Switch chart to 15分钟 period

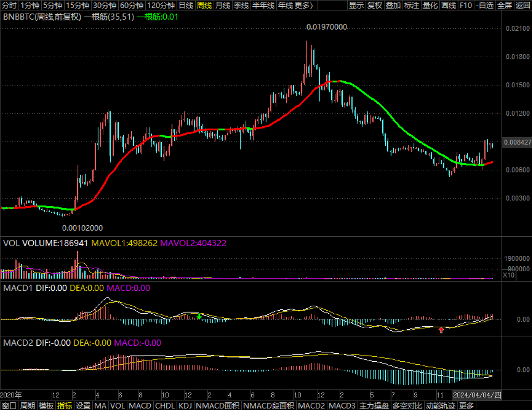pyautogui.click(x=78, y=6)
